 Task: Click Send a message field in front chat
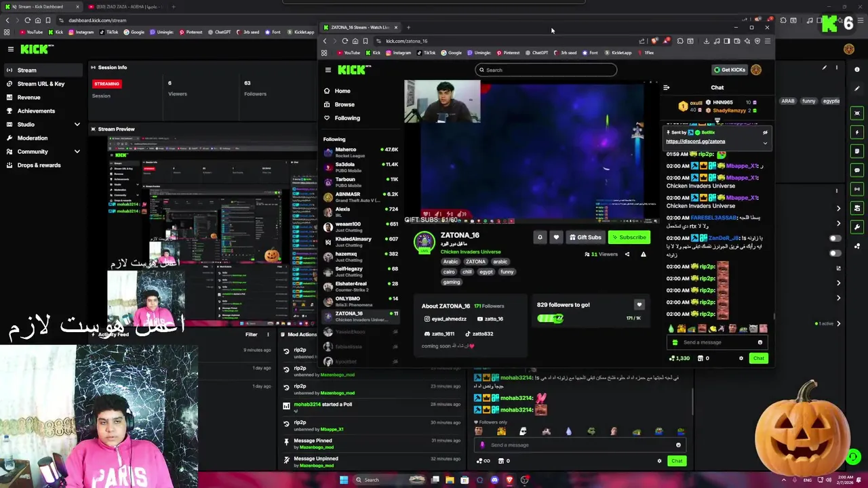[x=717, y=342]
